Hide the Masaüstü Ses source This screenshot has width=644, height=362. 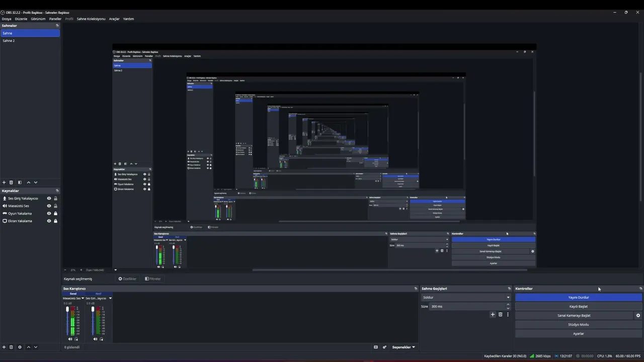[49, 206]
